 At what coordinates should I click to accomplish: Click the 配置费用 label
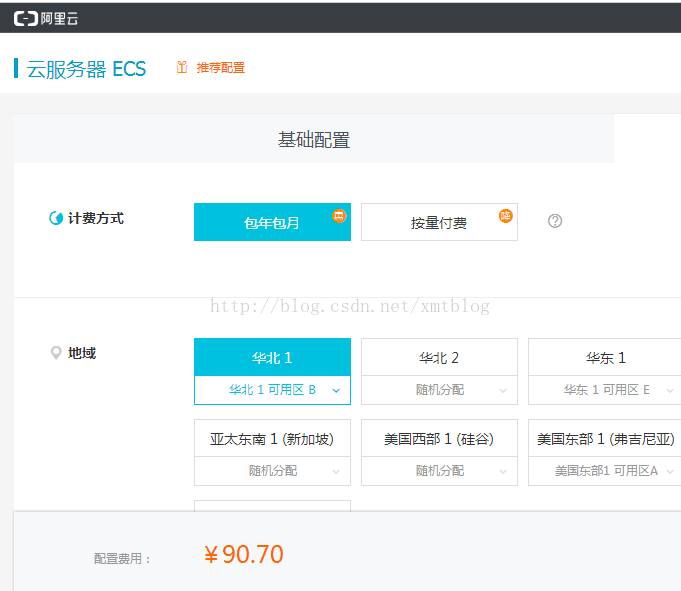pos(122,558)
